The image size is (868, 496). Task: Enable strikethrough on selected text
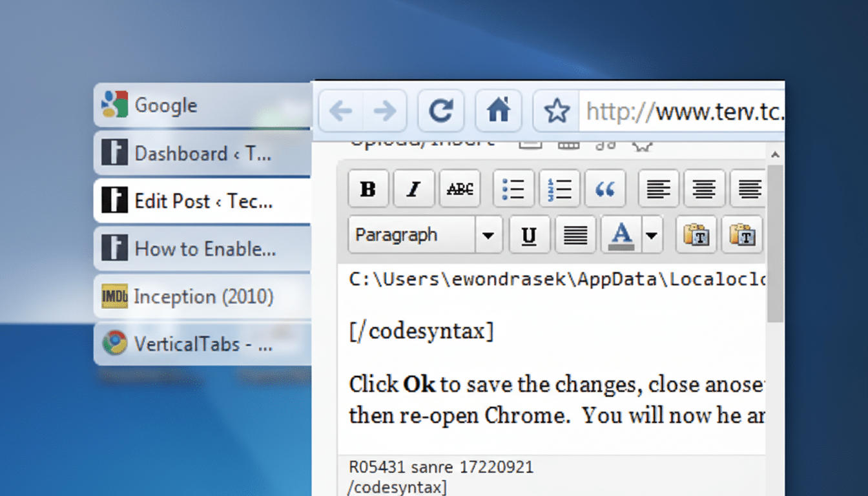(459, 188)
